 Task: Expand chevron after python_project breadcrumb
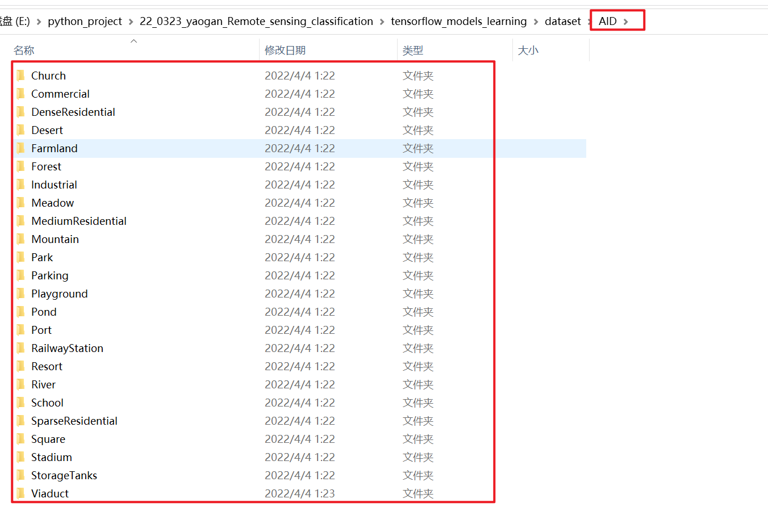point(131,22)
